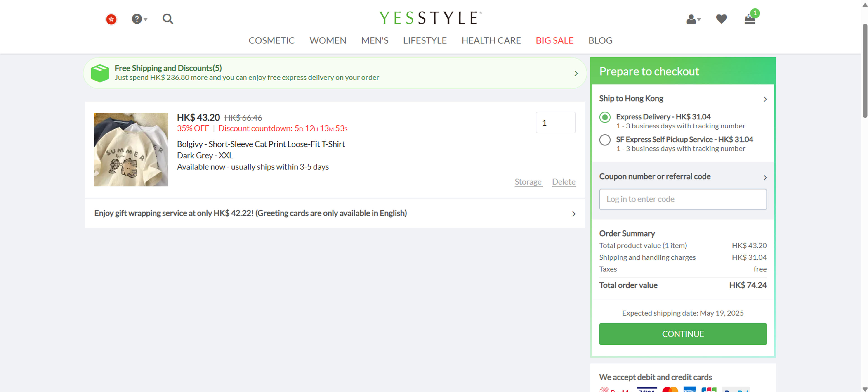Viewport: 868px width, 392px height.
Task: Click the vertical page scrollbar
Action: 865,71
